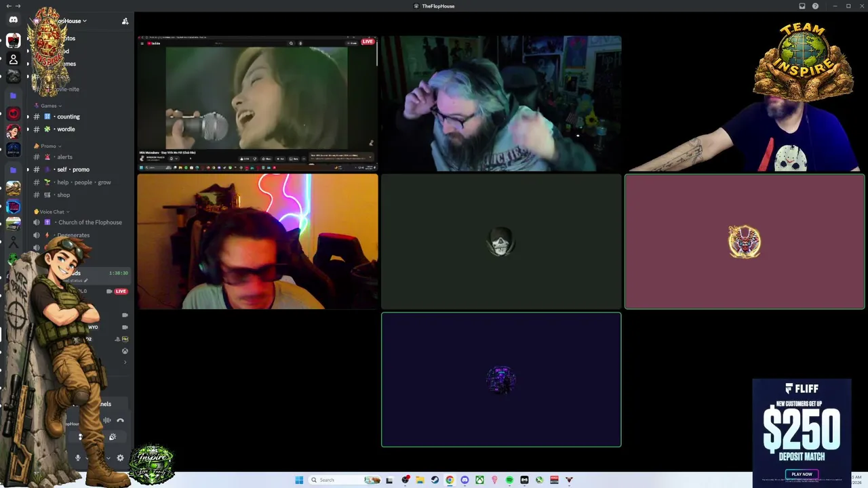The image size is (868, 488).
Task: Open File Explorer from the taskbar
Action: pyautogui.click(x=420, y=480)
